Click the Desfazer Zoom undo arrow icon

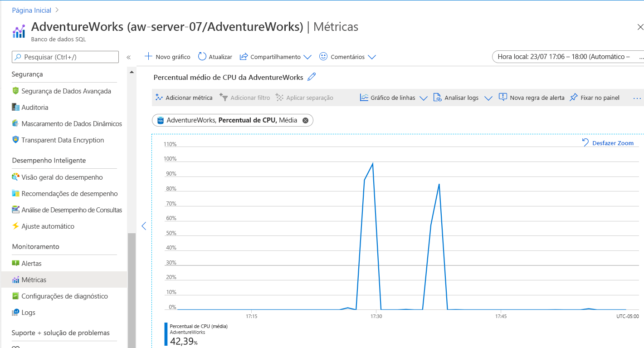[x=585, y=142]
